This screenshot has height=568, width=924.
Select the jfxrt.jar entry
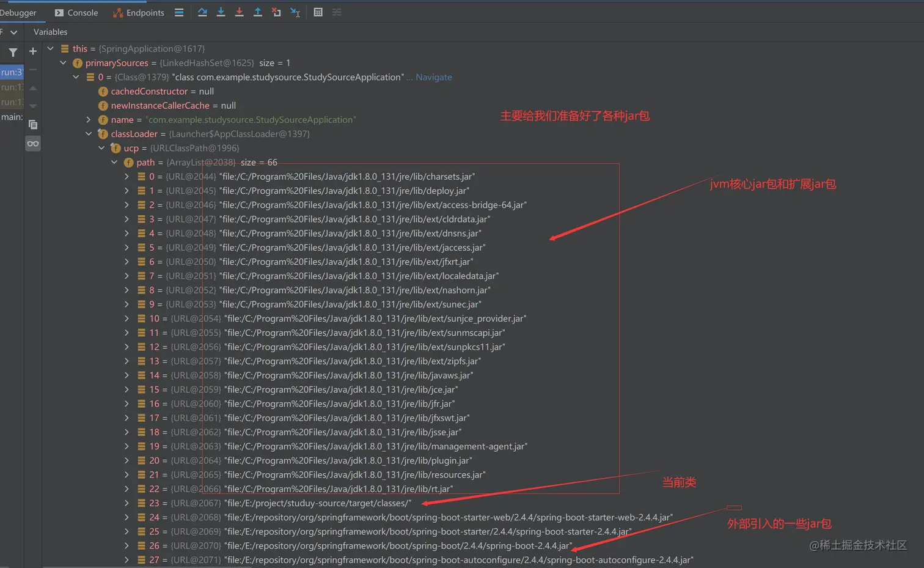point(305,262)
